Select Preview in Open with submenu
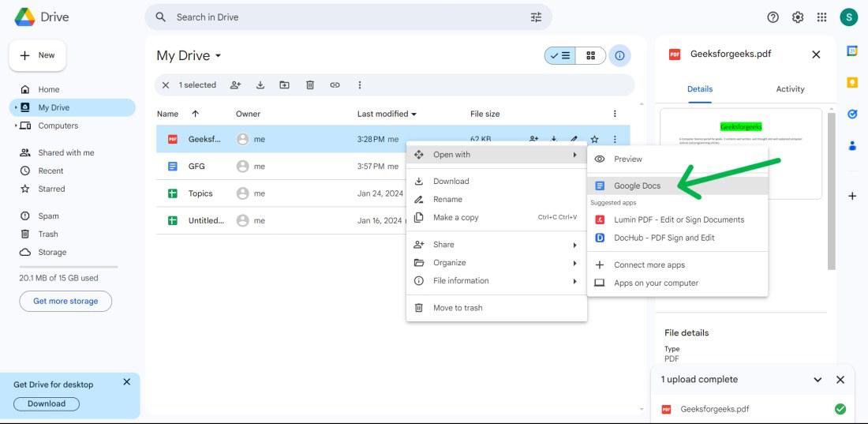This screenshot has height=424, width=868. point(678,159)
